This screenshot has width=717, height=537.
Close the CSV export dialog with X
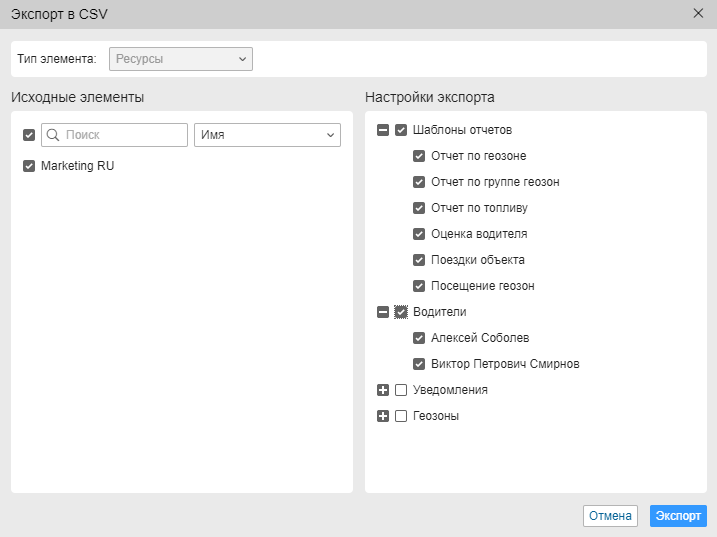pos(698,13)
